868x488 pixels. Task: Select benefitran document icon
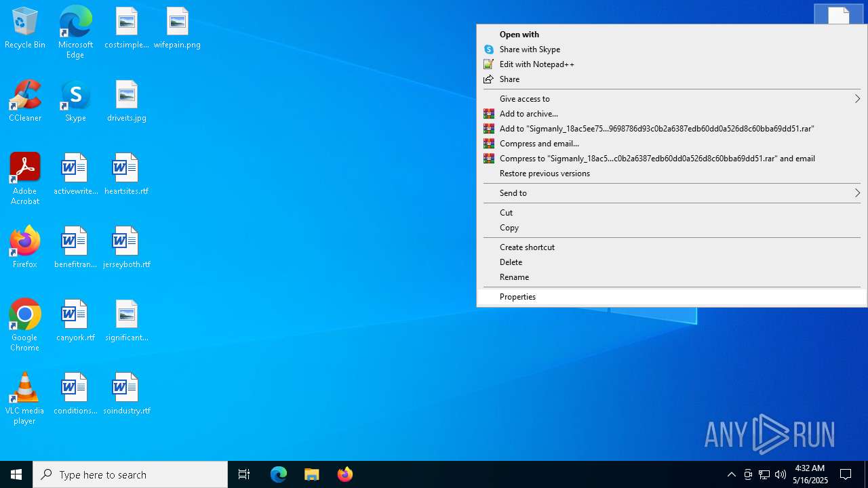click(x=75, y=248)
